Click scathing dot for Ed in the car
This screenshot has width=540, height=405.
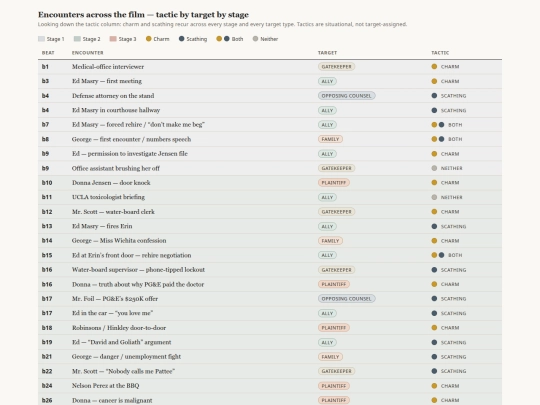[x=434, y=313]
